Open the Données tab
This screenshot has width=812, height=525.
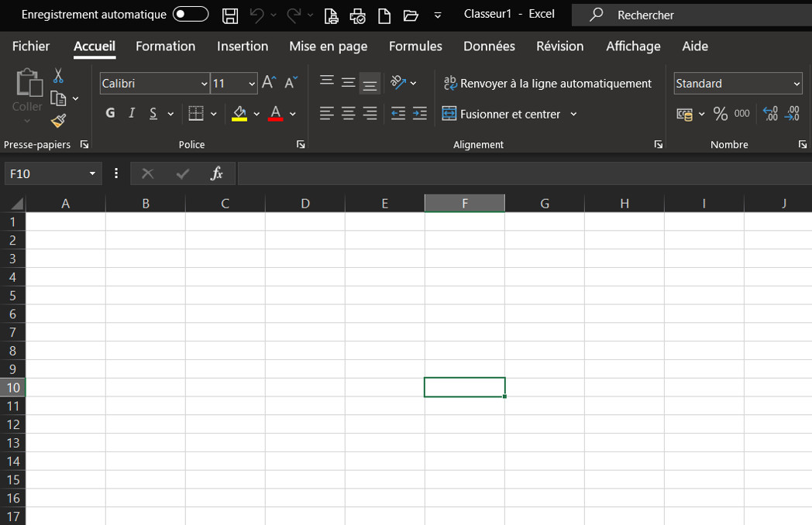click(489, 46)
